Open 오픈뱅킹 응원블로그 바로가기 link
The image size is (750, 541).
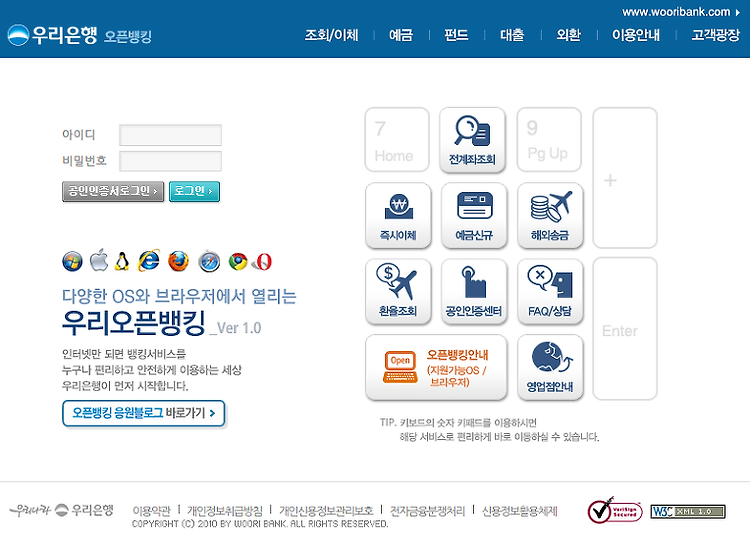pyautogui.click(x=143, y=413)
